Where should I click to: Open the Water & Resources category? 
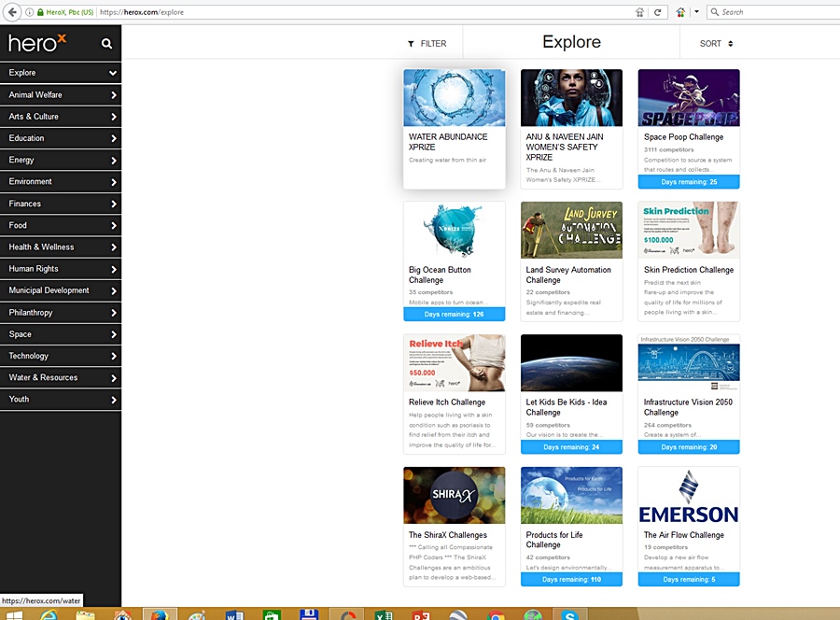(x=61, y=378)
